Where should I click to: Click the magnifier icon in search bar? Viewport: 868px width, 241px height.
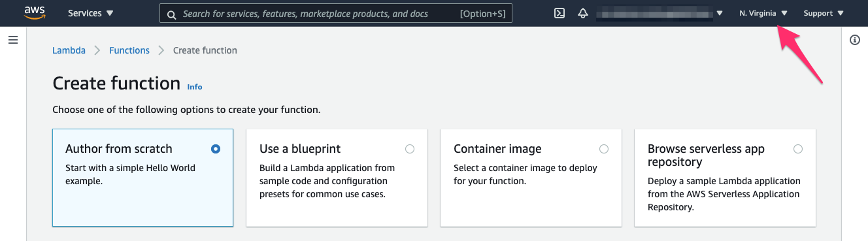[171, 14]
